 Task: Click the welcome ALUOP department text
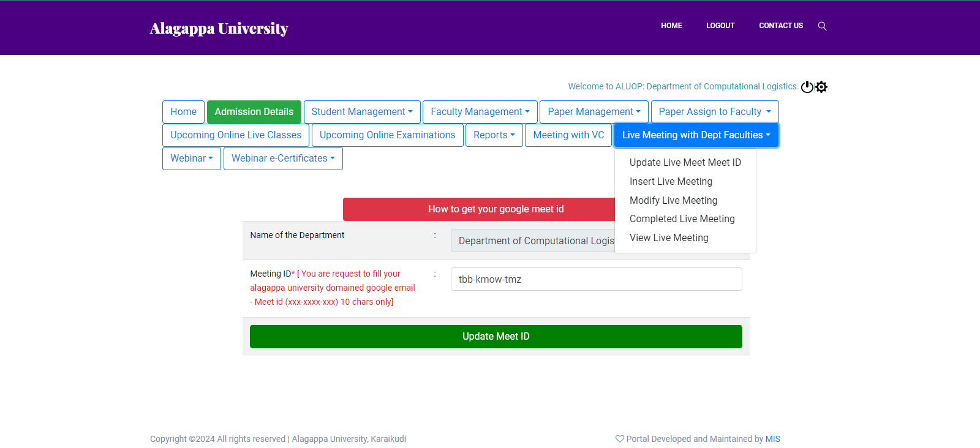683,86
